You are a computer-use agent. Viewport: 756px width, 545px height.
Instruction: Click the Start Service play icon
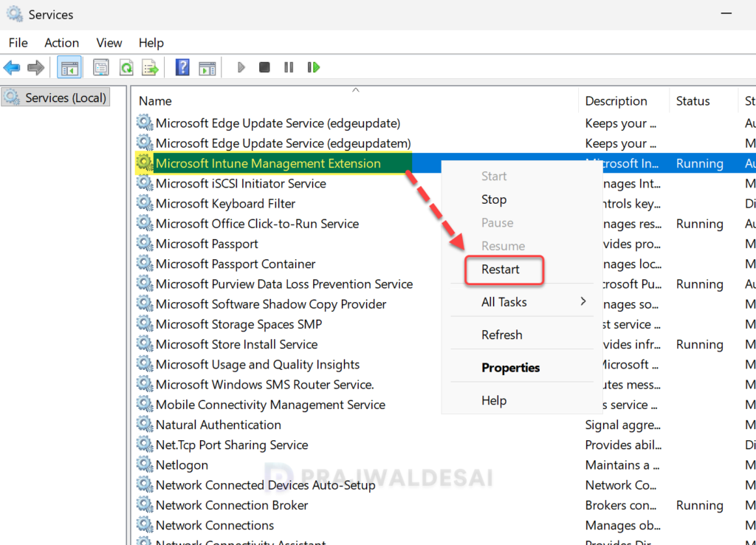(x=241, y=67)
